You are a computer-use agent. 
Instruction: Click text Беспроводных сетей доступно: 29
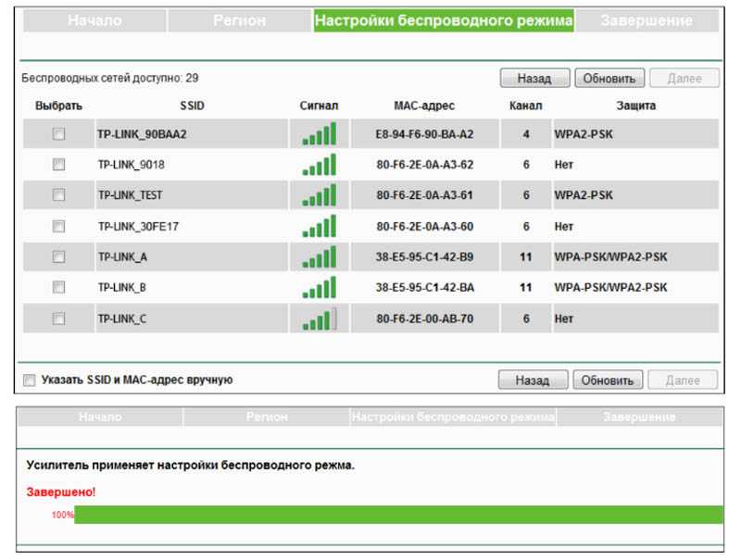point(110,79)
